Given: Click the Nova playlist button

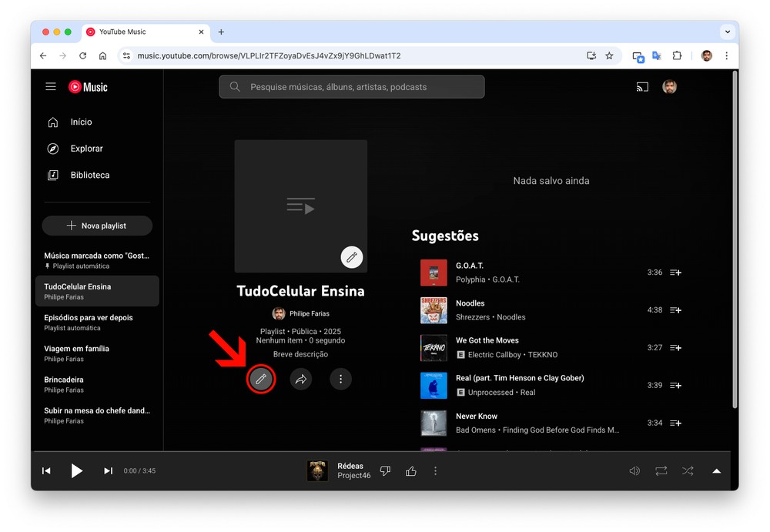Looking at the screenshot, I should pyautogui.click(x=97, y=226).
